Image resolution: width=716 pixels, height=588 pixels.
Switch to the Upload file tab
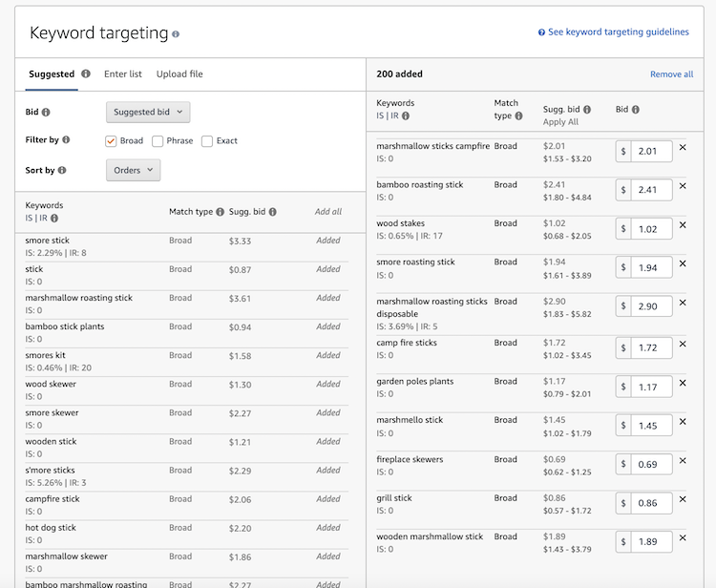[179, 73]
